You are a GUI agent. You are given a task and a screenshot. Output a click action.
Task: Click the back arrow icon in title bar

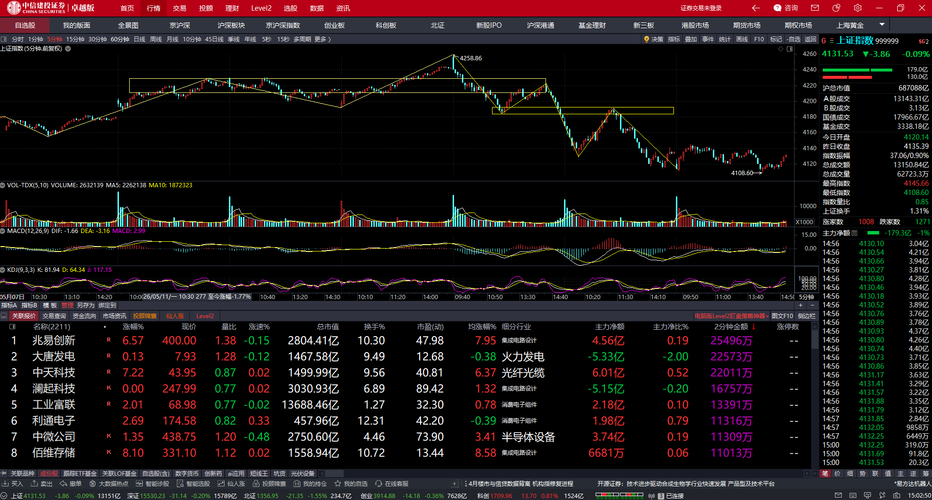pyautogui.click(x=755, y=8)
